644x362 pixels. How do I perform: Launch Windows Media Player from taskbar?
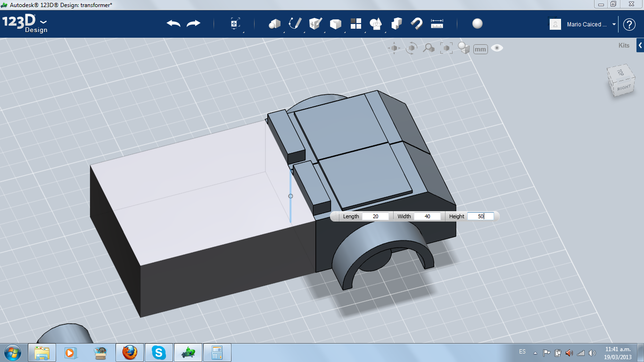(x=71, y=353)
